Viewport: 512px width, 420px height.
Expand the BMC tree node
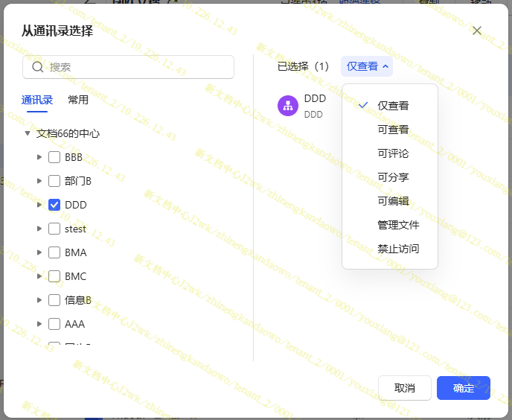(x=39, y=276)
